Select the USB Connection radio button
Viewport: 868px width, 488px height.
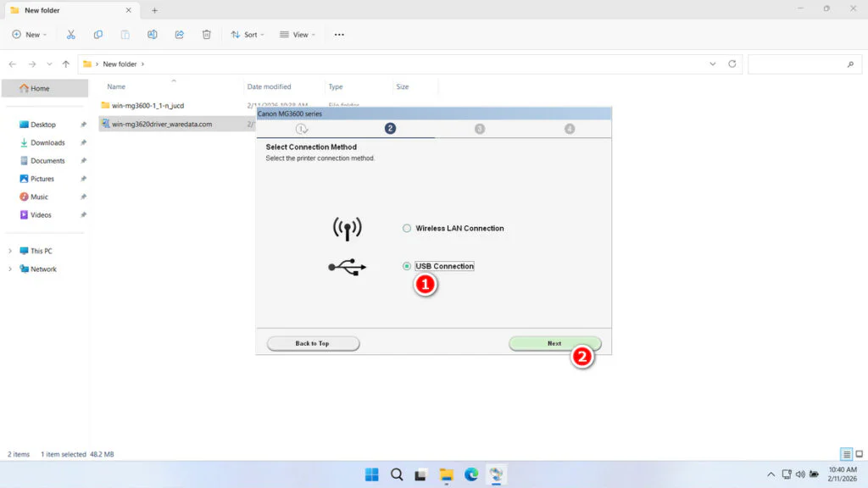pos(408,266)
